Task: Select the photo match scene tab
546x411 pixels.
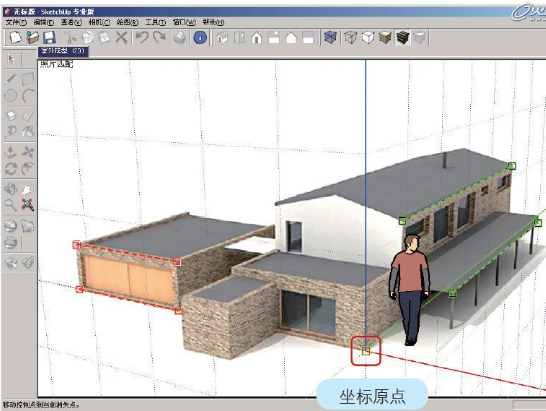Action: [x=63, y=51]
